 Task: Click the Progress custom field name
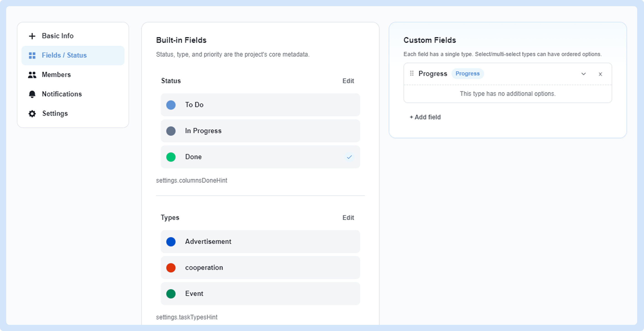click(x=433, y=74)
